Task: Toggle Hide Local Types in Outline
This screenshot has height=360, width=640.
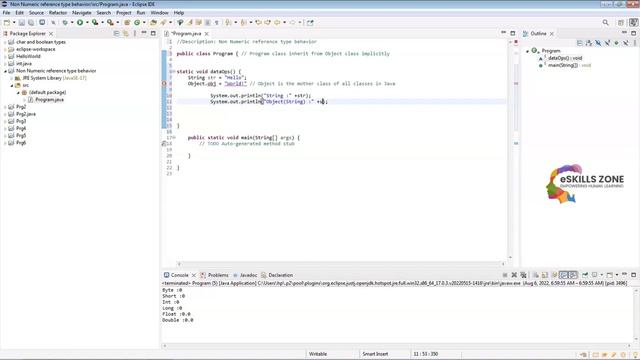Action: (625, 43)
